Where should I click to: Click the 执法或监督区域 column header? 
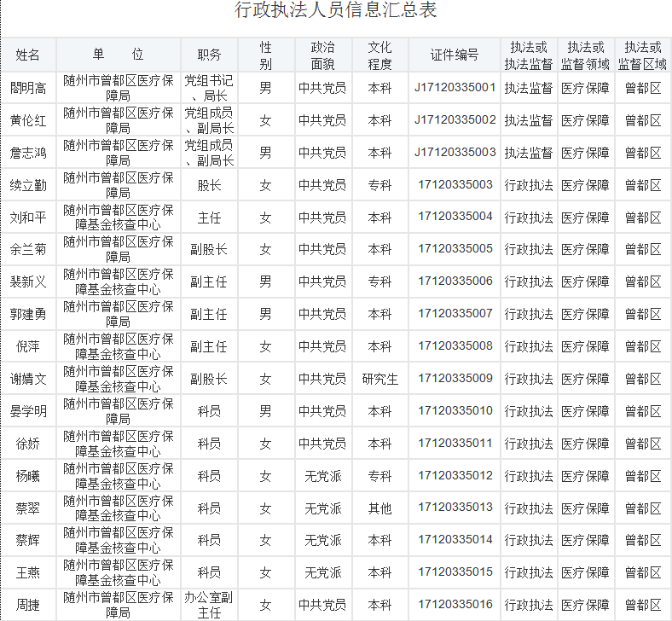pyautogui.click(x=642, y=55)
